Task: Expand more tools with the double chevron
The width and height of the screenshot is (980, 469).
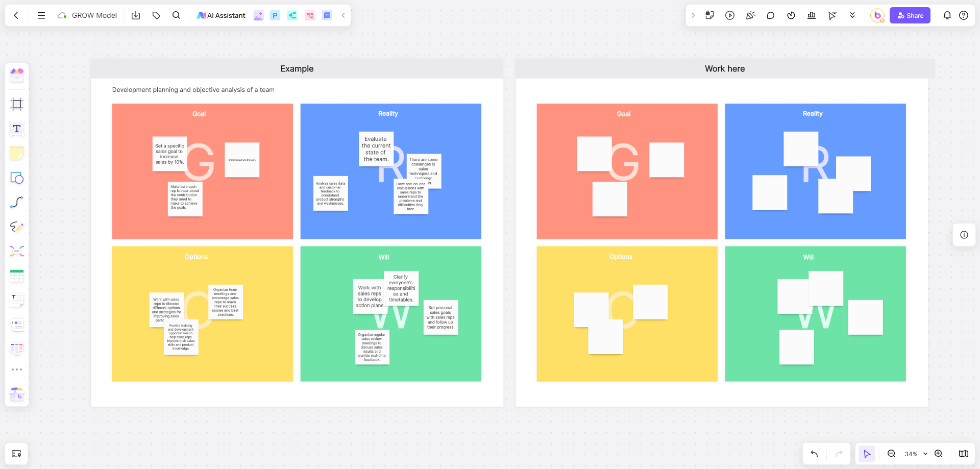Action: coord(852,15)
